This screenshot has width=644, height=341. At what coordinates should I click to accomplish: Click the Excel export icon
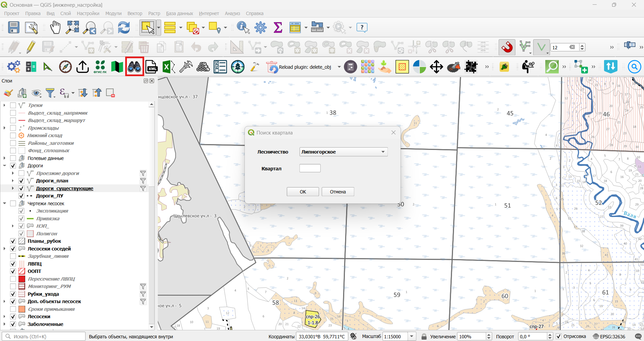169,67
